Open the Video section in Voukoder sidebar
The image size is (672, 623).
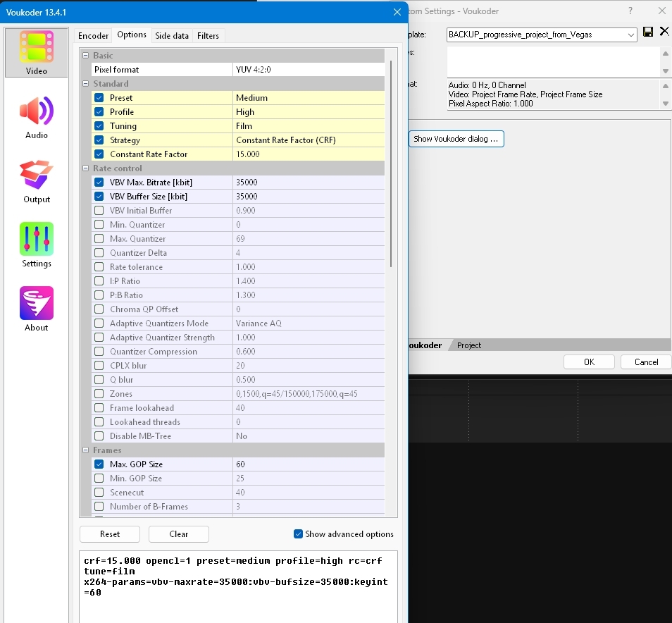click(x=37, y=53)
